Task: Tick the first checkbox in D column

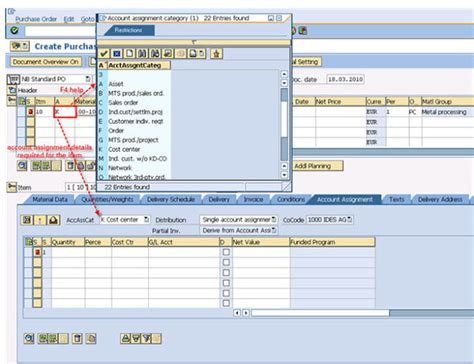Action: point(226,252)
